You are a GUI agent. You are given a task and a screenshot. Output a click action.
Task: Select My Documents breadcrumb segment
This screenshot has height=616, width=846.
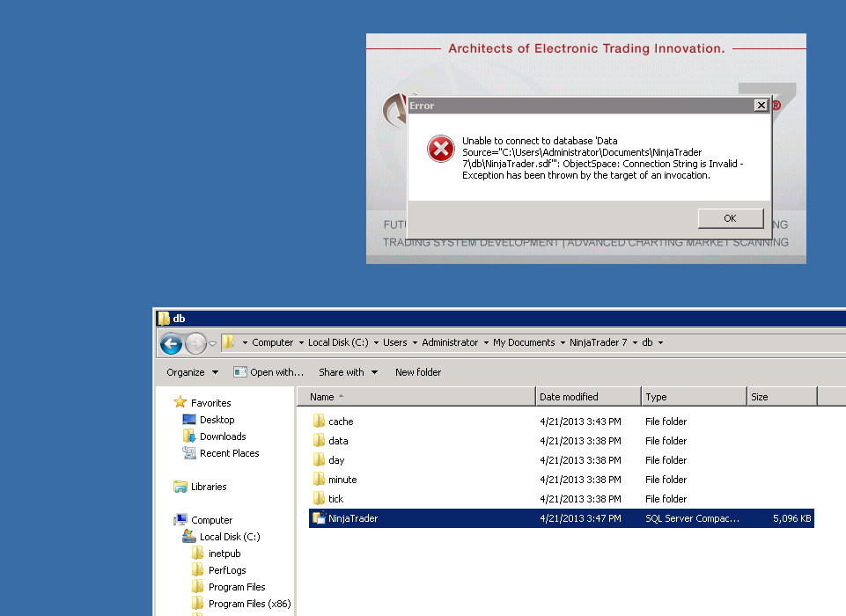[x=524, y=342]
